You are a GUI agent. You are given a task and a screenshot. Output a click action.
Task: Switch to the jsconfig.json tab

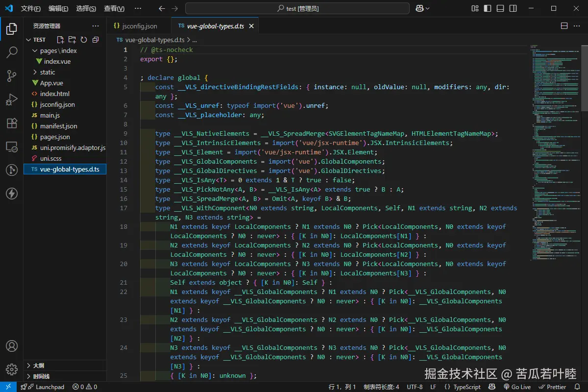(139, 26)
